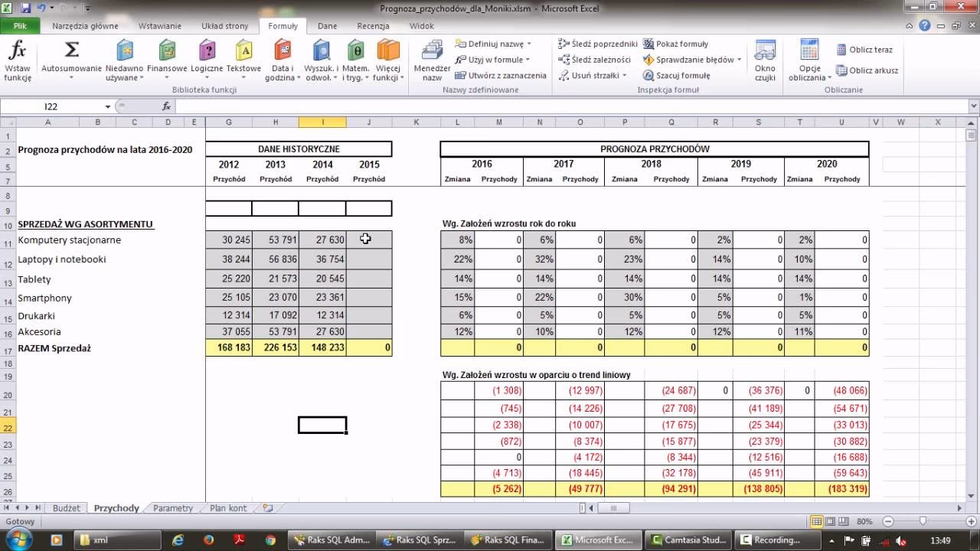Open the Budżet worksheet tab

[x=67, y=507]
